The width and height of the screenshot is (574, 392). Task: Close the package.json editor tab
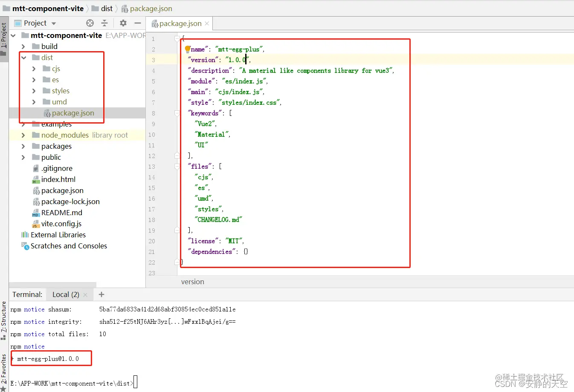pyautogui.click(x=207, y=23)
